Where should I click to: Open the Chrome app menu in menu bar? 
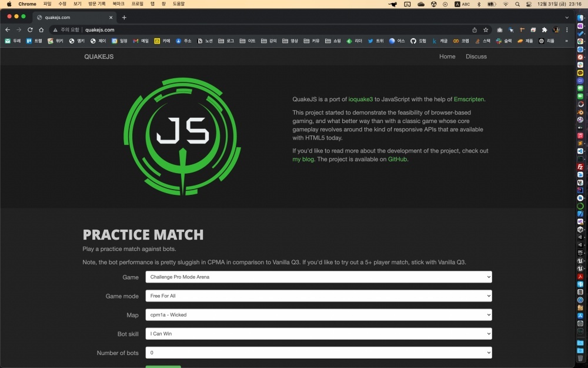point(28,4)
